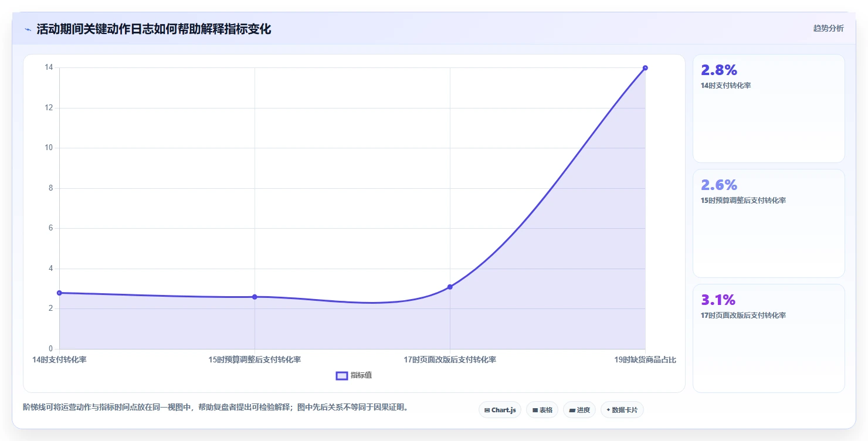Click the card caption 14时支付转化率
The height and width of the screenshot is (441, 868).
point(726,86)
